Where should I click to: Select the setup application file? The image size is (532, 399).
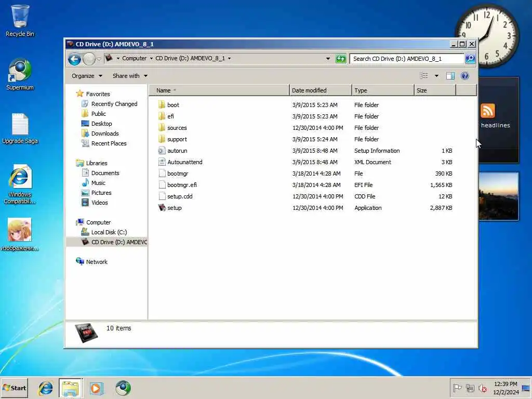pyautogui.click(x=170, y=208)
